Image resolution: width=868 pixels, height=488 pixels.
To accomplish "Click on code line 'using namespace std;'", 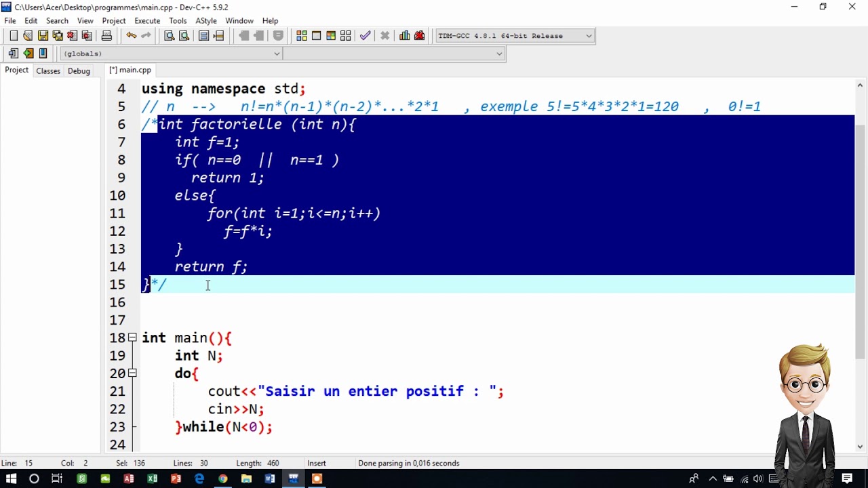I will point(224,89).
